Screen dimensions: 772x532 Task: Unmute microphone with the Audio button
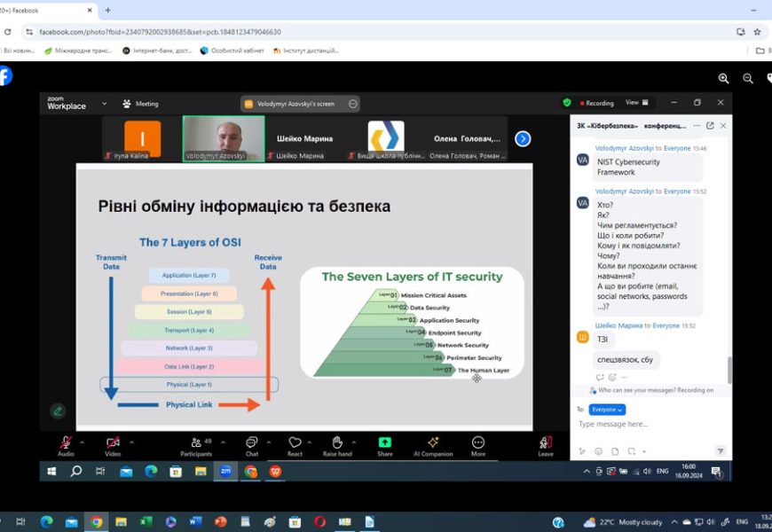66,443
